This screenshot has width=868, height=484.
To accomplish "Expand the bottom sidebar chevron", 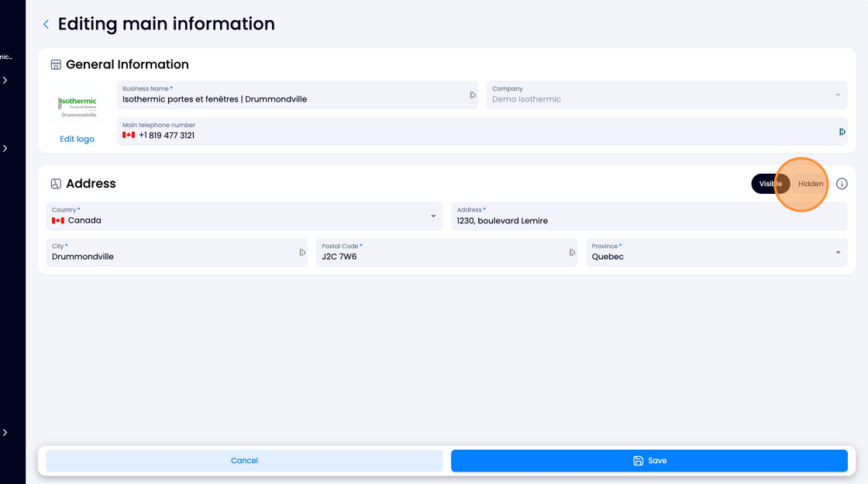I will [x=5, y=433].
